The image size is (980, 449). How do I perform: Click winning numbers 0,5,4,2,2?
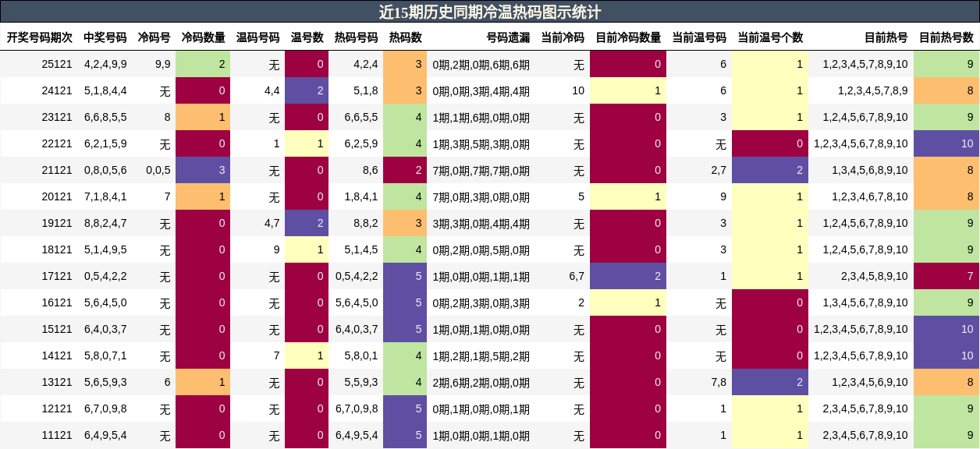tap(105, 276)
